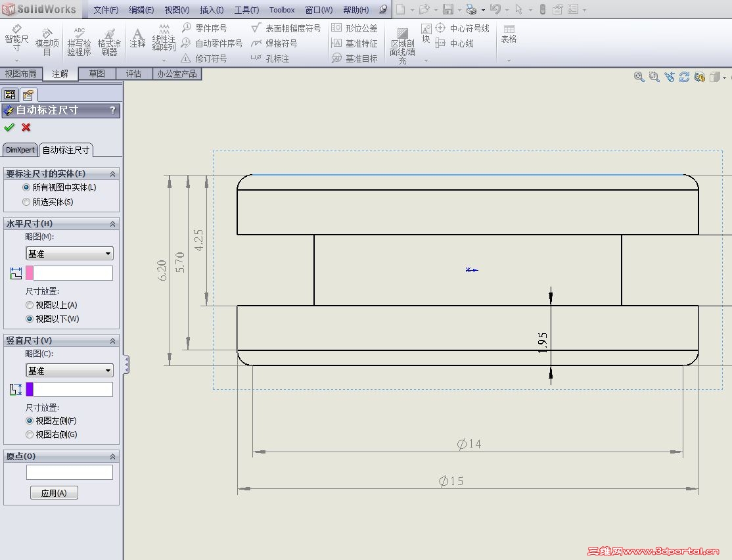Activate the Format Painter (格式涂刷器)
The image size is (732, 560).
[109, 41]
